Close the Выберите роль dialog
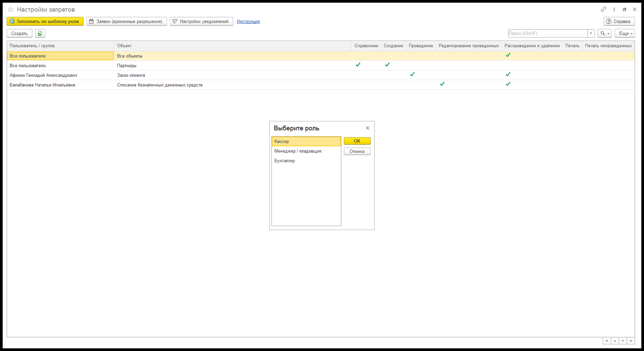This screenshot has width=644, height=351. [367, 128]
